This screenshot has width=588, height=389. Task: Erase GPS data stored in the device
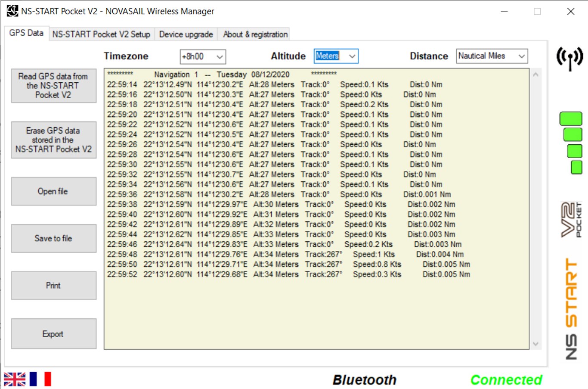[54, 140]
